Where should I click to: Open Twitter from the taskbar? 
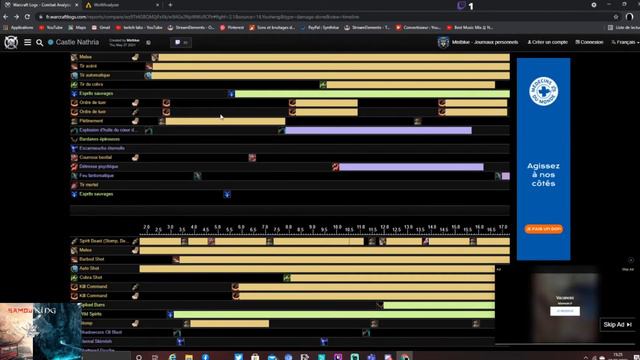[238, 357]
